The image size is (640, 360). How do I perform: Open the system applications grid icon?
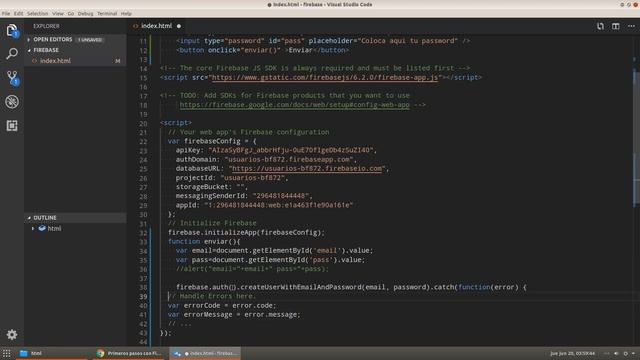[7, 353]
